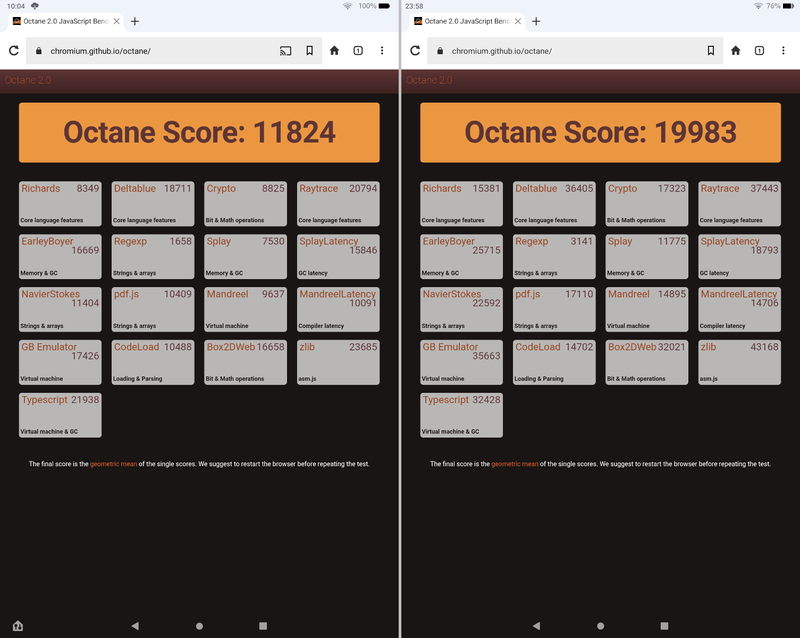The image size is (800, 638).
Task: Select the Octane 2.0 tab in the left window
Action: coord(60,18)
